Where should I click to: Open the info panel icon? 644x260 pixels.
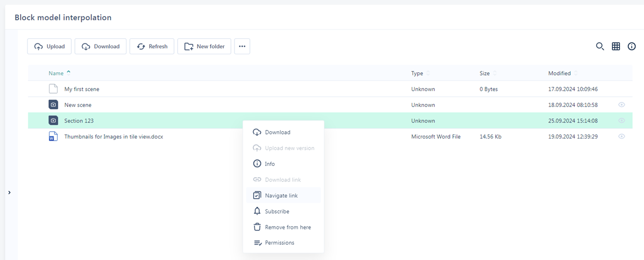click(x=632, y=47)
